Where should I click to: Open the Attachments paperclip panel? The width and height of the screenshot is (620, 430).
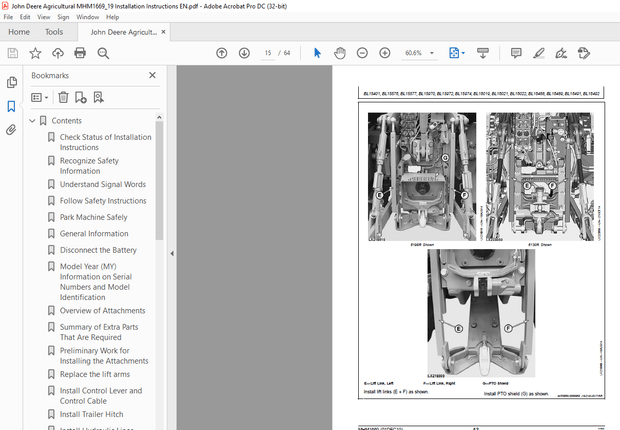tap(11, 129)
